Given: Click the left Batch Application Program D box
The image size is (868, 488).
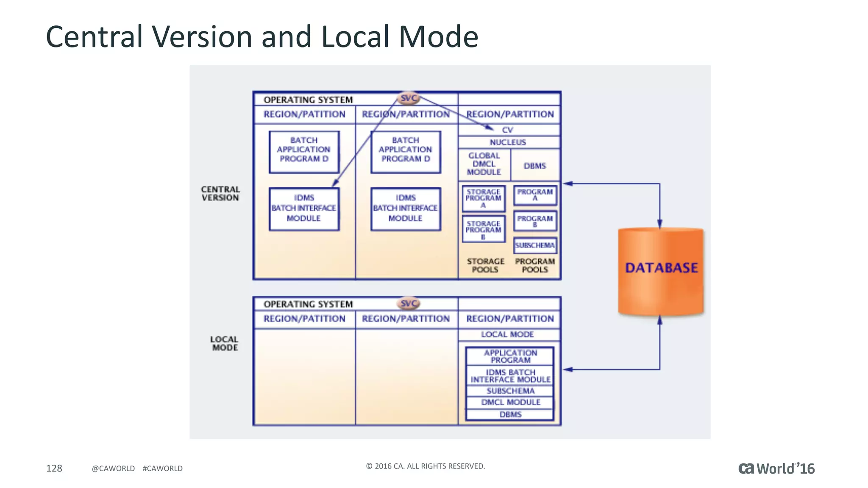Looking at the screenshot, I should tap(304, 151).
